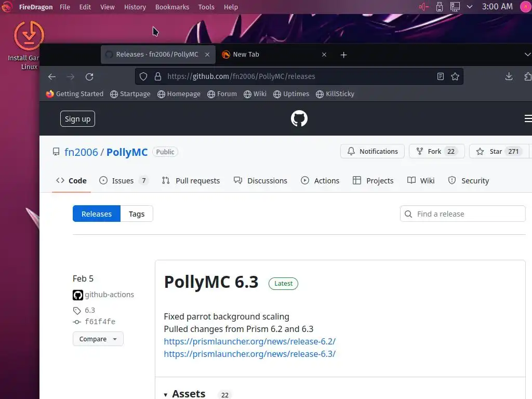Expand the system tray chevron
This screenshot has width=532, height=399.
[470, 7]
